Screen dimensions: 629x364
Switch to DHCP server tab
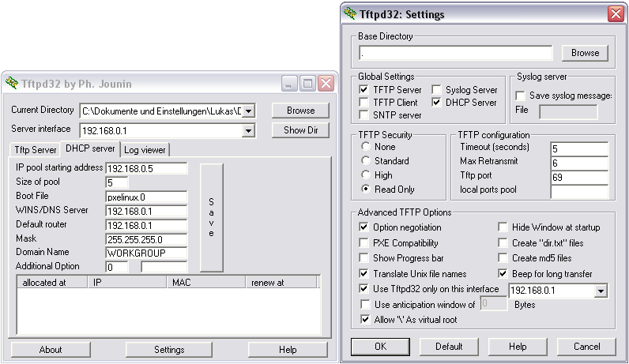(90, 148)
